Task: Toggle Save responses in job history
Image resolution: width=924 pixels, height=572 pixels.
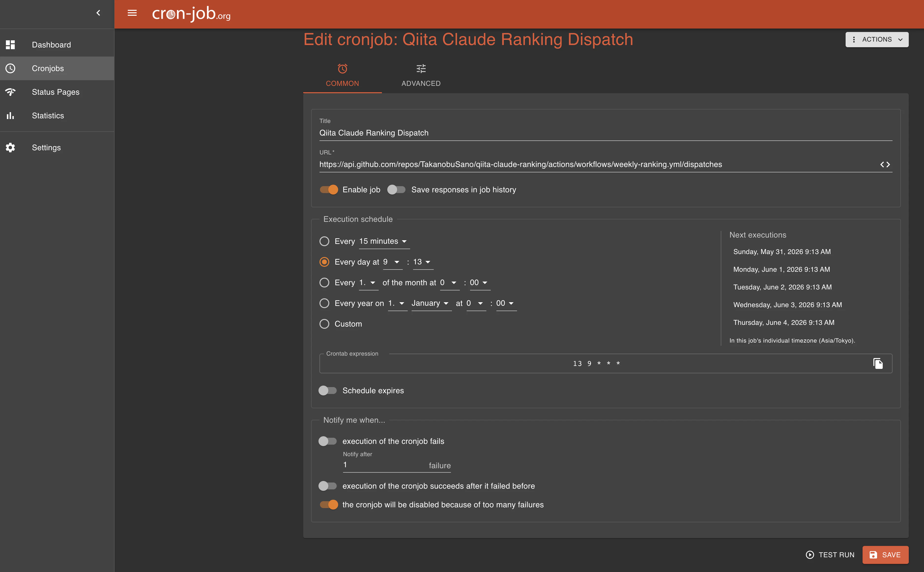Action: tap(396, 190)
